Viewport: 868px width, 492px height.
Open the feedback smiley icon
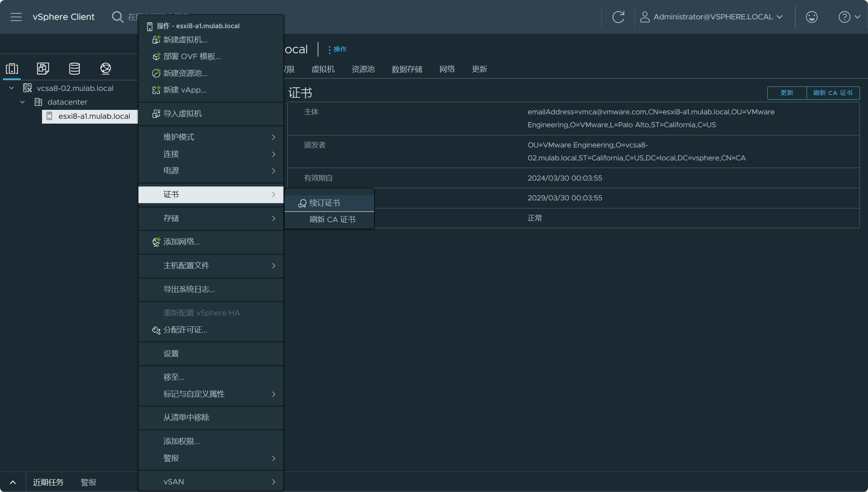811,17
